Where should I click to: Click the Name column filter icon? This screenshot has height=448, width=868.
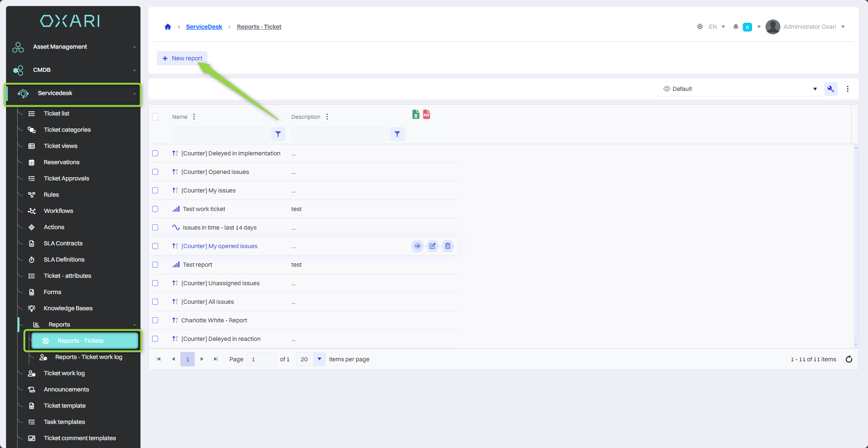pyautogui.click(x=278, y=134)
